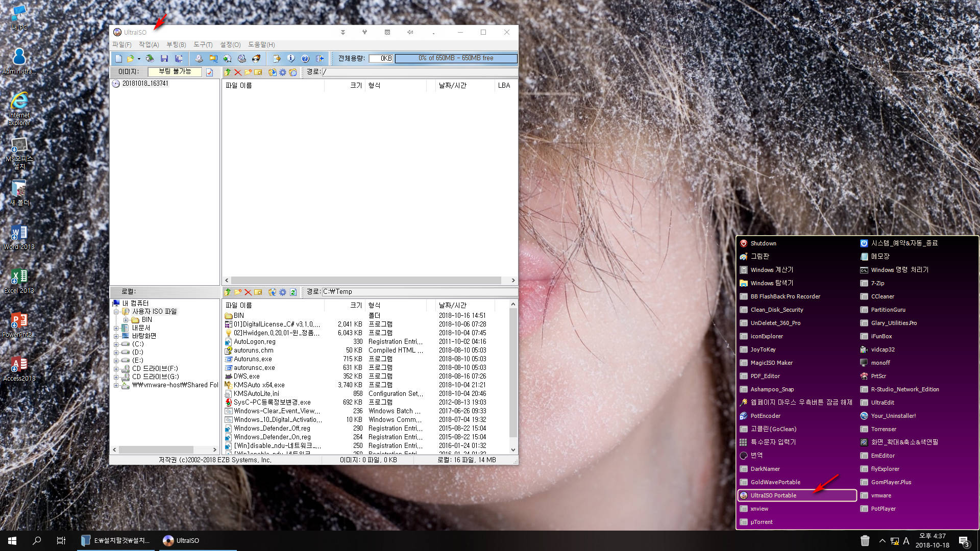Click the Up folder icon in image pane toolbar
The width and height of the screenshot is (980, 551).
tap(228, 72)
